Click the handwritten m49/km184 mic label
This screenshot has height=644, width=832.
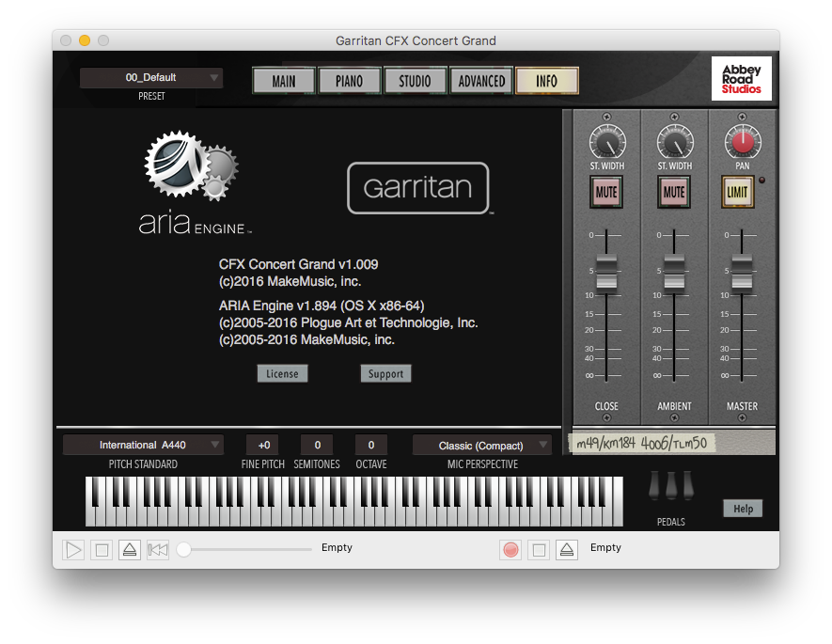click(x=641, y=443)
